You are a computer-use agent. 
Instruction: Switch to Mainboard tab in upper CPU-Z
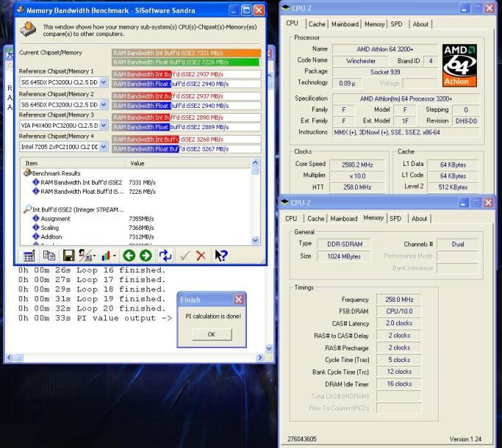(345, 24)
